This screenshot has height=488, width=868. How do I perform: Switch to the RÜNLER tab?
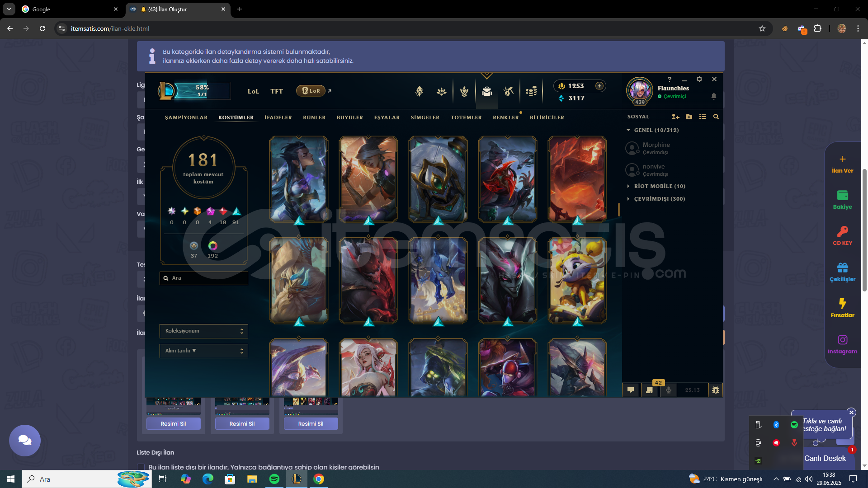314,117
